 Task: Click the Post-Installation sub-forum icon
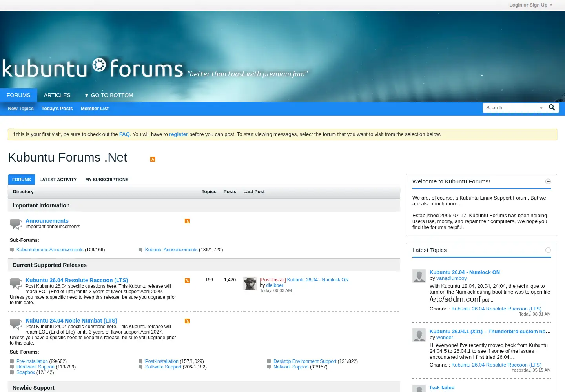coord(140,361)
